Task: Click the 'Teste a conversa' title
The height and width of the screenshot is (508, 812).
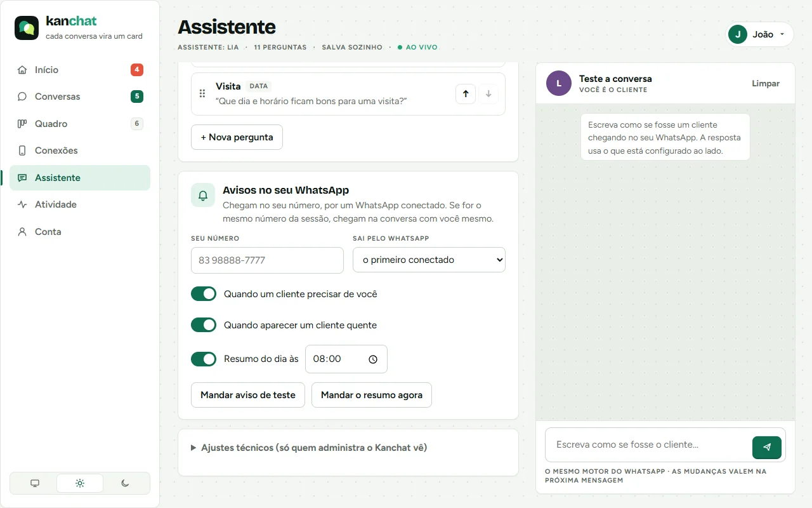Action: (x=615, y=79)
